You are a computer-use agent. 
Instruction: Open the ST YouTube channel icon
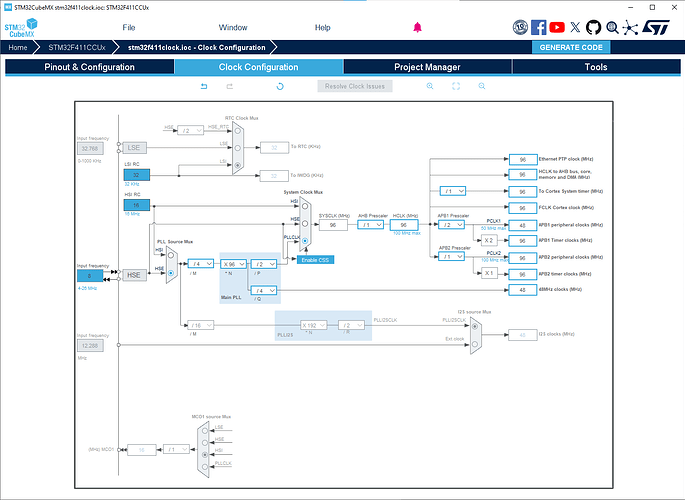(x=557, y=28)
